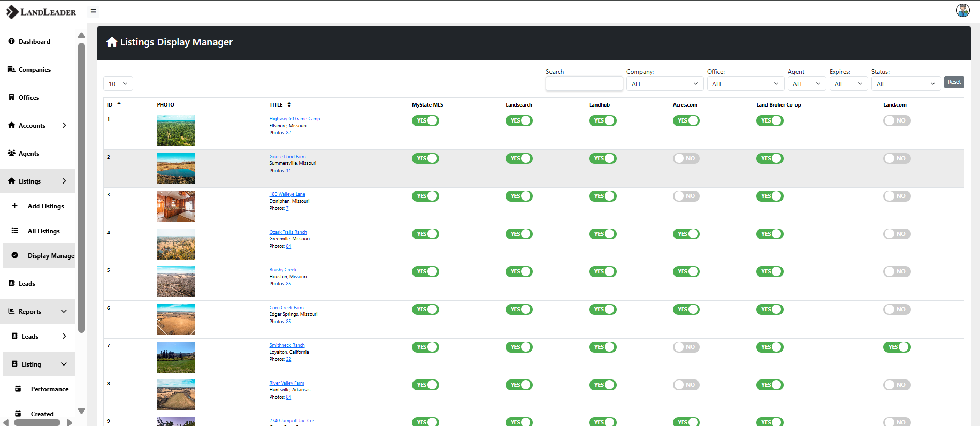Open the Status filter dropdown
The height and width of the screenshot is (426, 980).
[x=906, y=84]
